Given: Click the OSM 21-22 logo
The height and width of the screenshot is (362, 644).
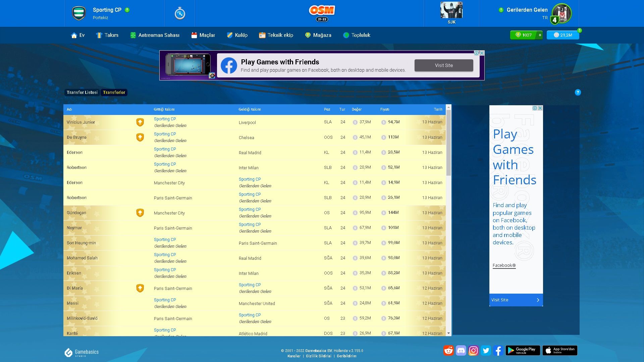Looking at the screenshot, I should click(x=322, y=13).
